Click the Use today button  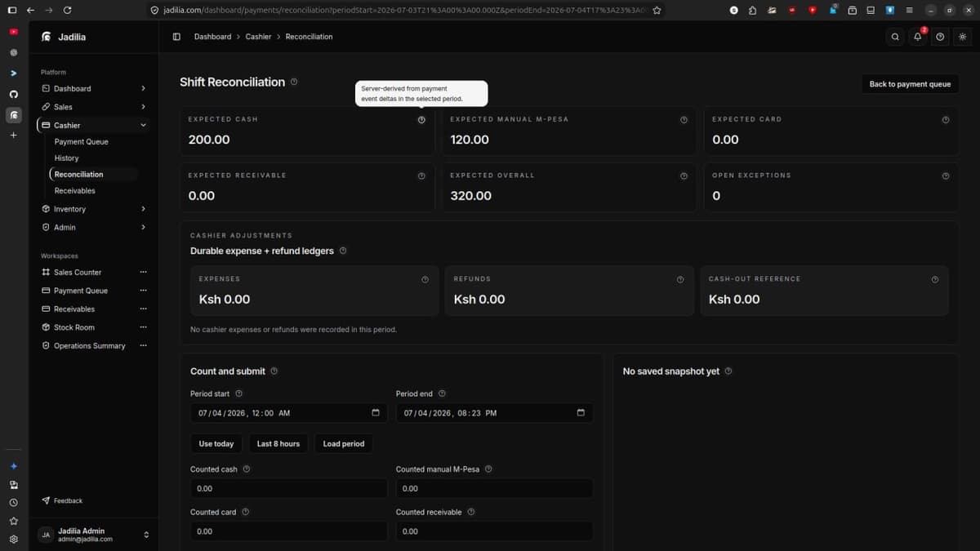pyautogui.click(x=216, y=443)
